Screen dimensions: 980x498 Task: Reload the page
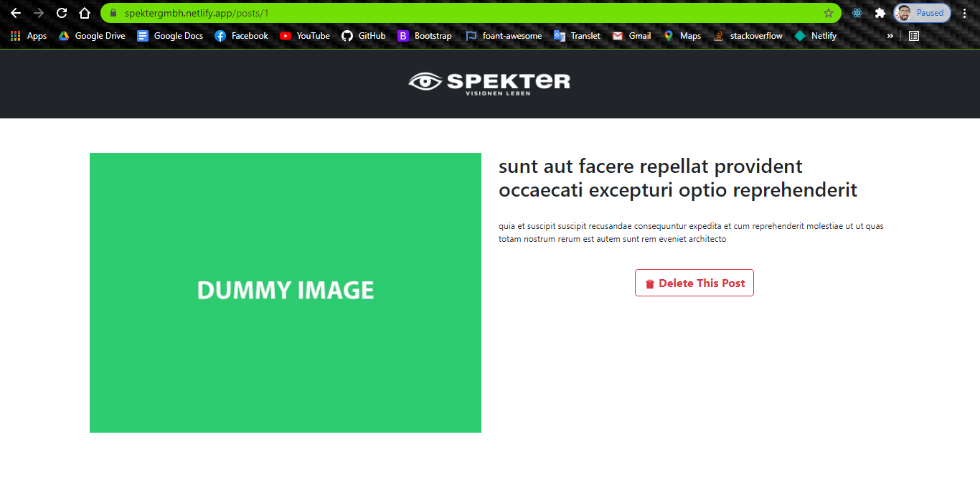(62, 13)
